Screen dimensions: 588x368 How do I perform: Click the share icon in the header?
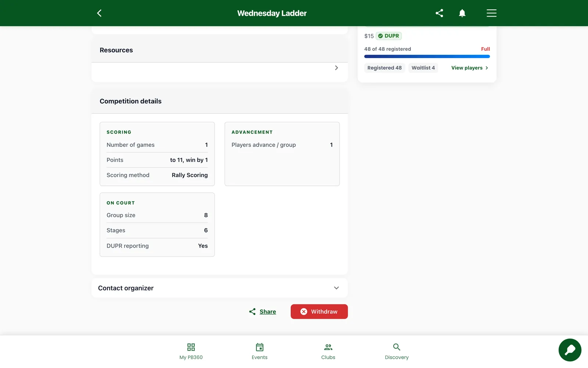pyautogui.click(x=439, y=13)
